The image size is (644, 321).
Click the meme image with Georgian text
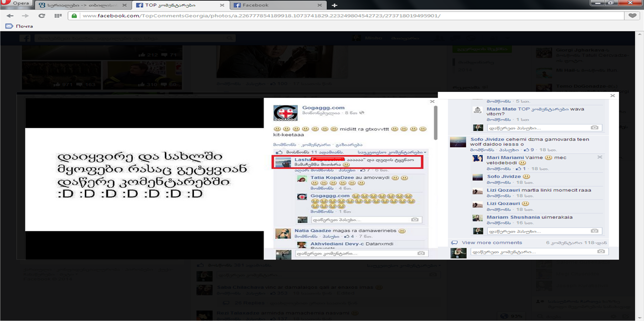(145, 179)
